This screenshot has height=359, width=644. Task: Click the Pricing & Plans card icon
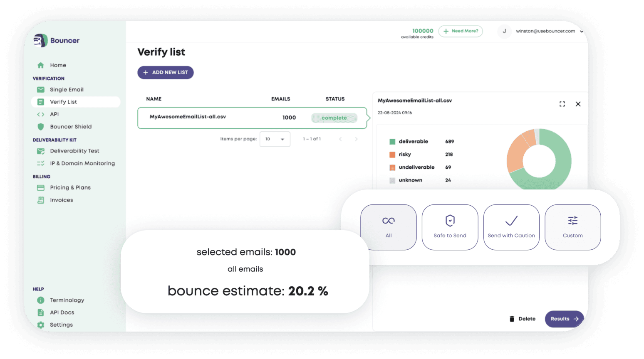[x=40, y=188]
